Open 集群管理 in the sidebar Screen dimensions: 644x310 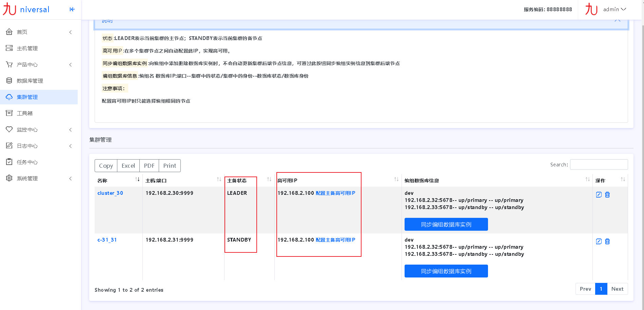click(x=27, y=97)
